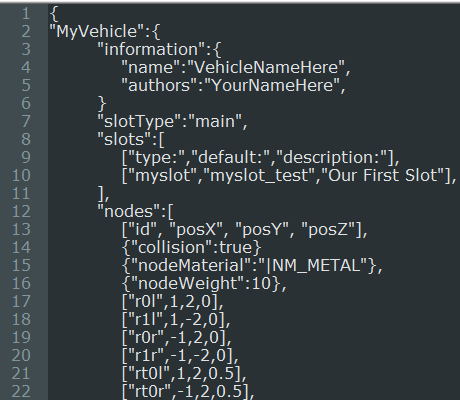Place cursor on "slotType" key
The height and width of the screenshot is (400, 460).
click(140, 122)
